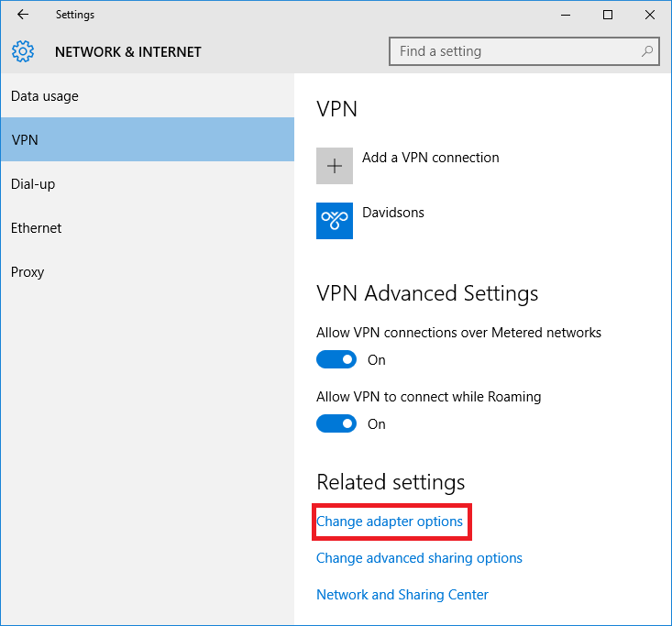Image resolution: width=672 pixels, height=626 pixels.
Task: Click the search magnifier icon
Action: [646, 51]
